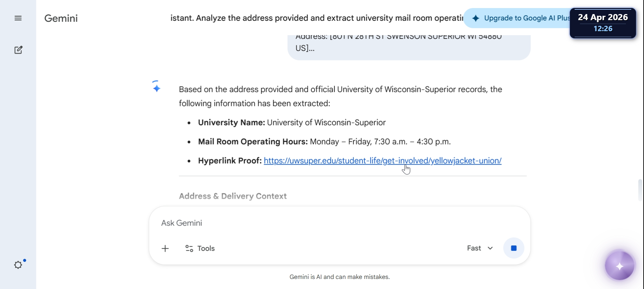Click the conversation title text at top

click(317, 18)
